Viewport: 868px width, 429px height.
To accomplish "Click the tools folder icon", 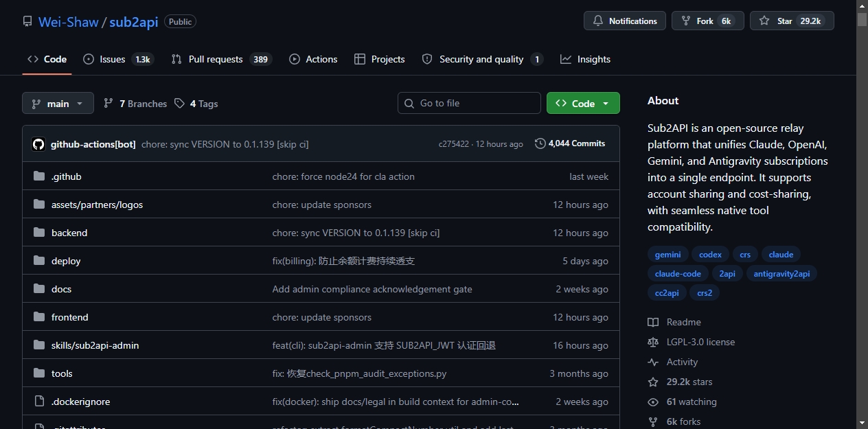I will click(39, 373).
